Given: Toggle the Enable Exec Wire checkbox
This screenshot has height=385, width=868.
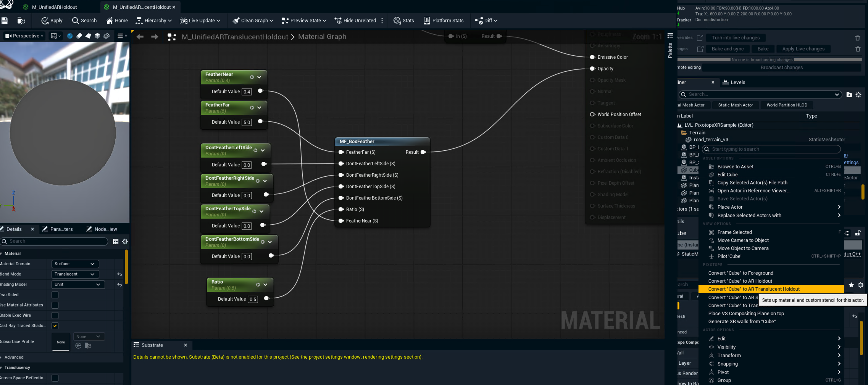Looking at the screenshot, I should pos(55,316).
